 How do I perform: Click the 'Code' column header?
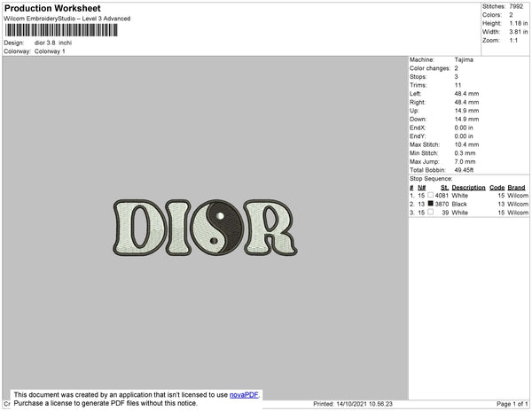point(497,188)
